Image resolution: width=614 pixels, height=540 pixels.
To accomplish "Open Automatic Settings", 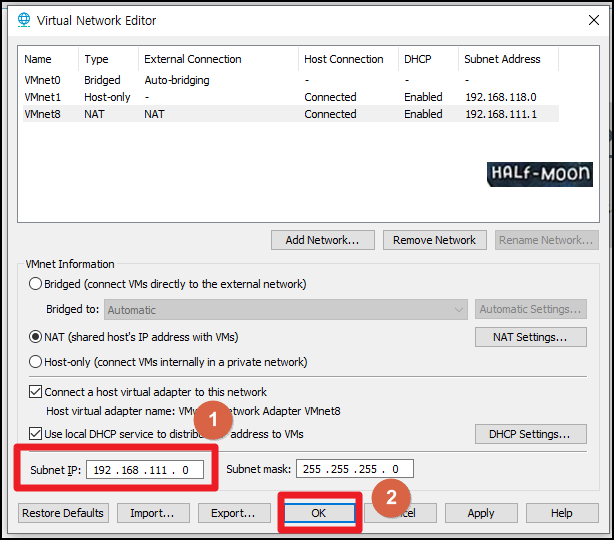I will pyautogui.click(x=531, y=309).
